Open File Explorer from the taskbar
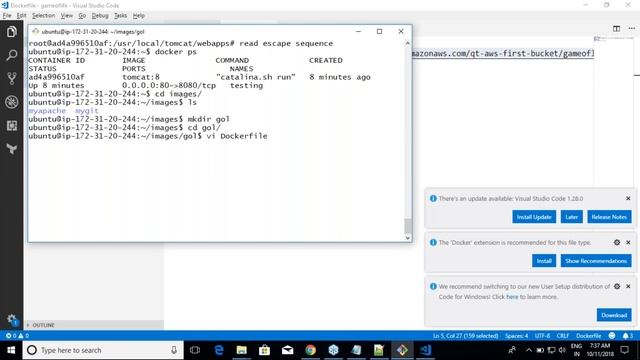The image size is (640, 360). tap(242, 350)
